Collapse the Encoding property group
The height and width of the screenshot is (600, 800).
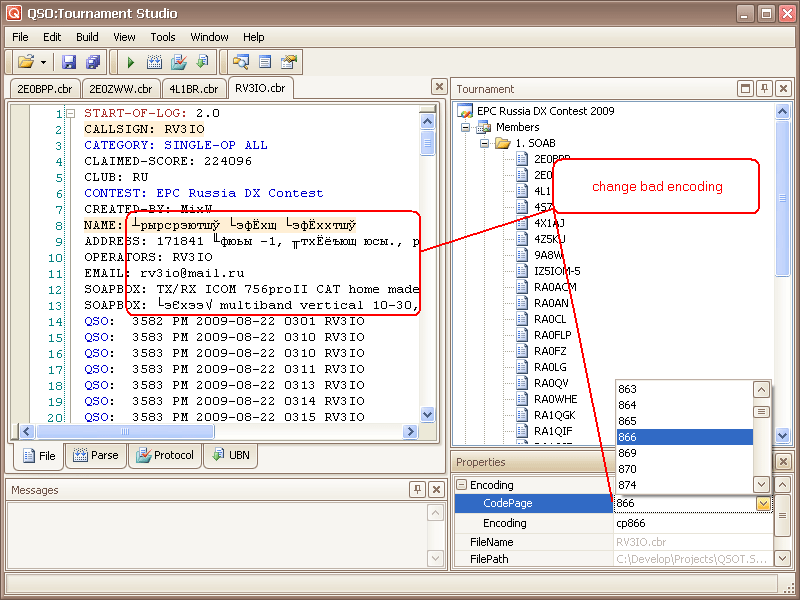coord(462,486)
